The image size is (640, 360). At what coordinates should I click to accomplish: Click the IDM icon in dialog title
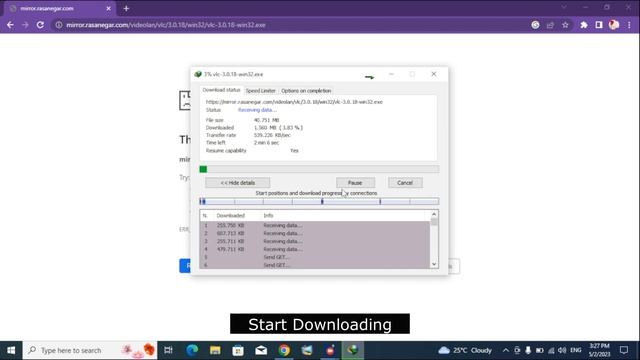(198, 74)
